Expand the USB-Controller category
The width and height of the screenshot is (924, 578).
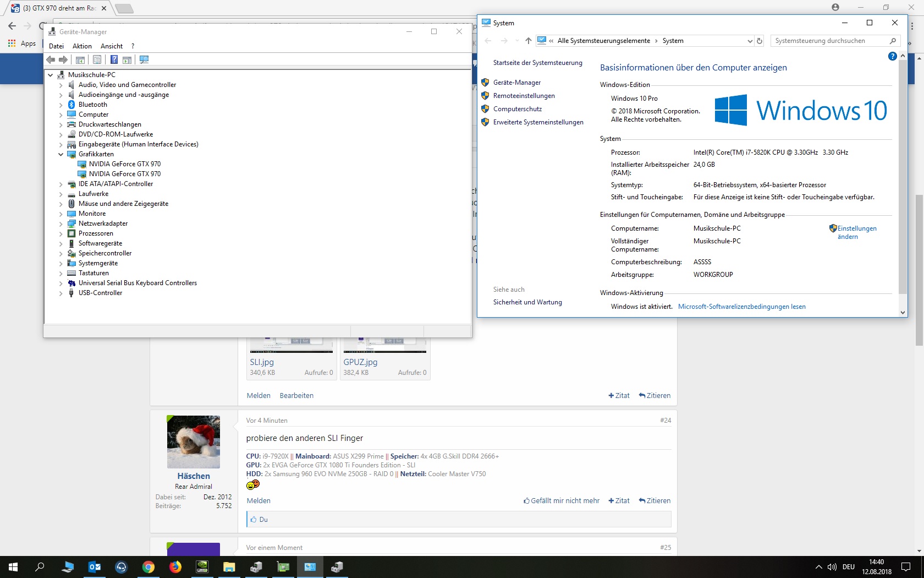point(61,293)
